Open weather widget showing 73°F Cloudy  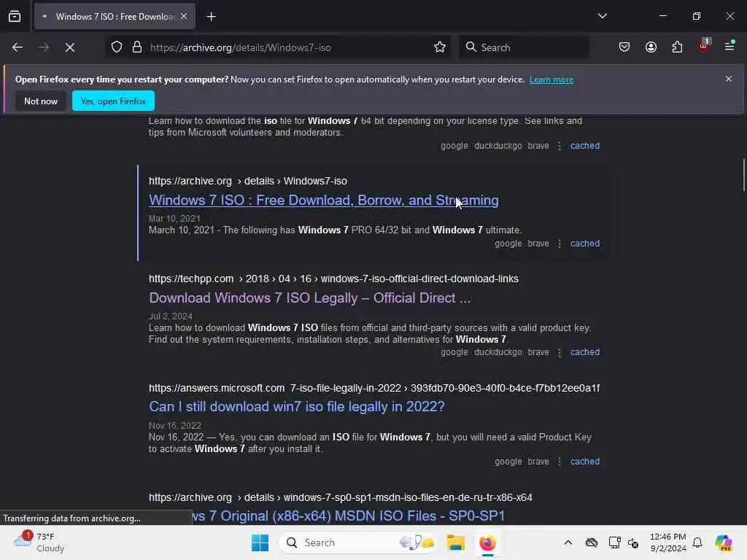click(39, 542)
